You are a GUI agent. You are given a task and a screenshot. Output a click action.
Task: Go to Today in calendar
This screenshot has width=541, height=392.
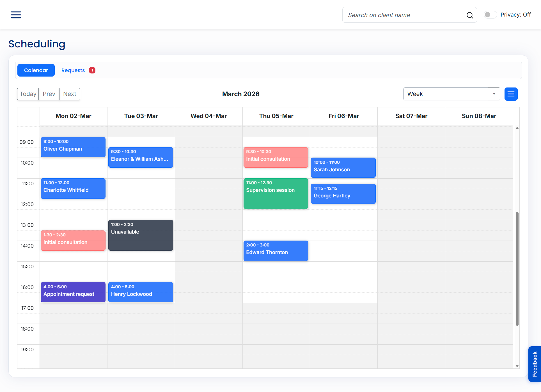[x=28, y=94]
